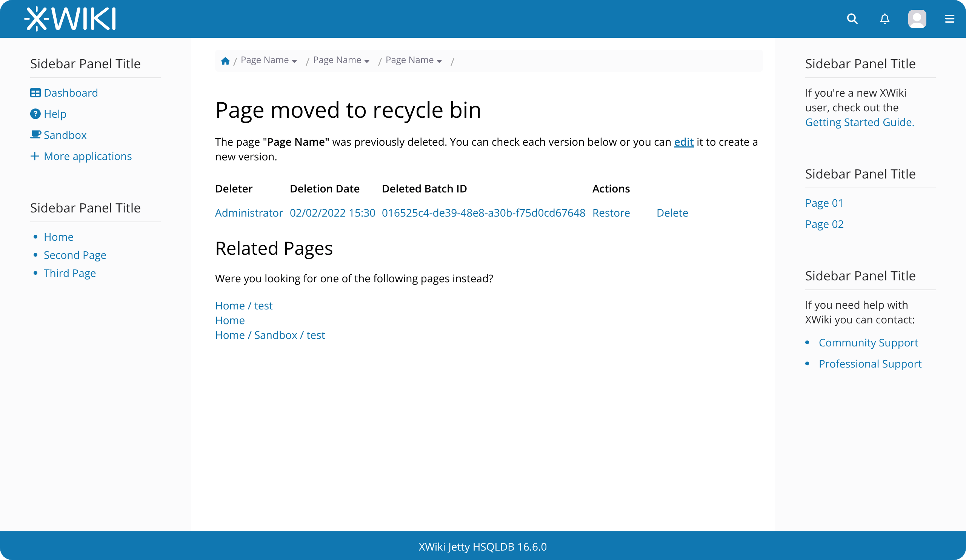Click the Sandbox cup icon
Image resolution: width=966 pixels, height=560 pixels.
35,135
